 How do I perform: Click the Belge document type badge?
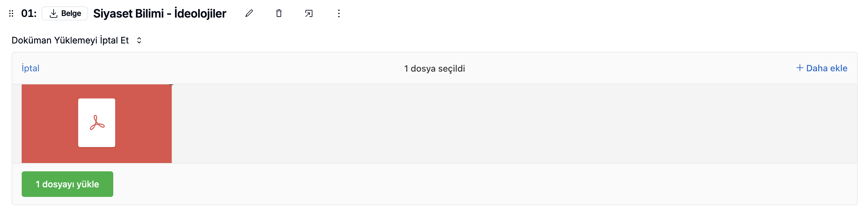(x=65, y=13)
